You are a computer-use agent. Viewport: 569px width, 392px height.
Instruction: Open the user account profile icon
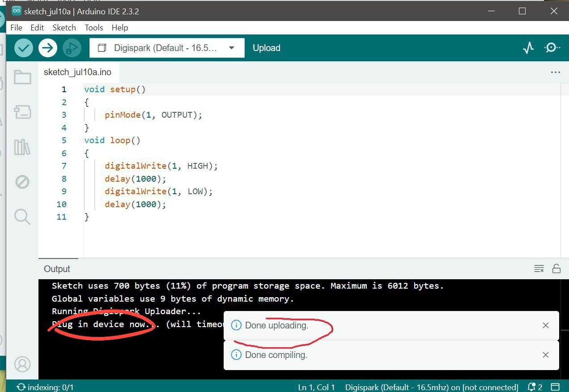22,364
